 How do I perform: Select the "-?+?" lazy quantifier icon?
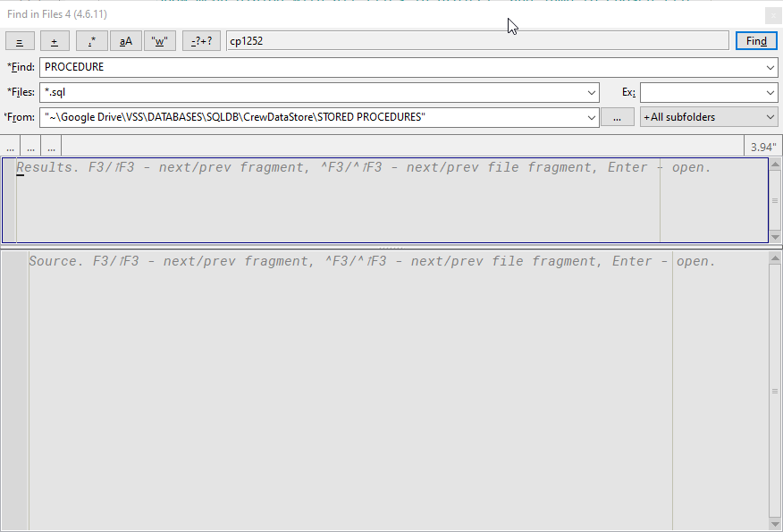coord(201,40)
